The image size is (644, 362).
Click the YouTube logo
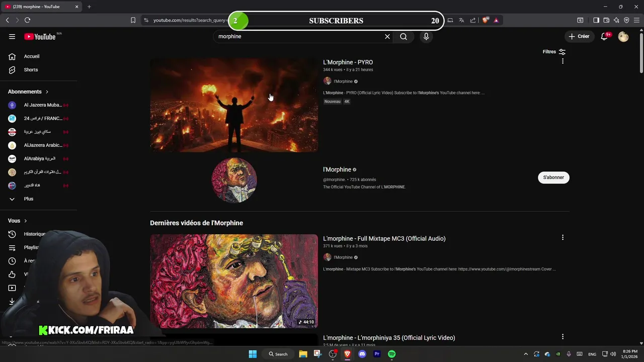click(40, 36)
